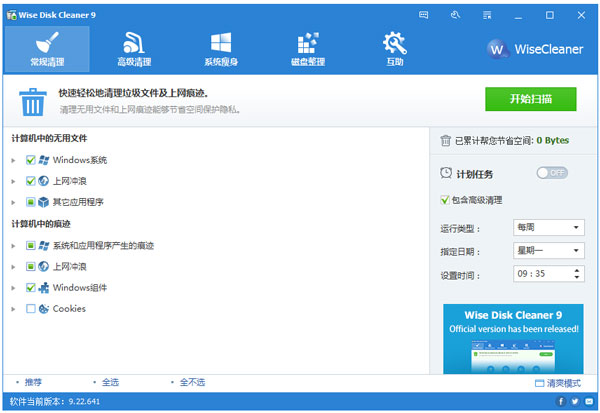Click the WiseCleaner logo
600x413 pixels.
(535, 49)
